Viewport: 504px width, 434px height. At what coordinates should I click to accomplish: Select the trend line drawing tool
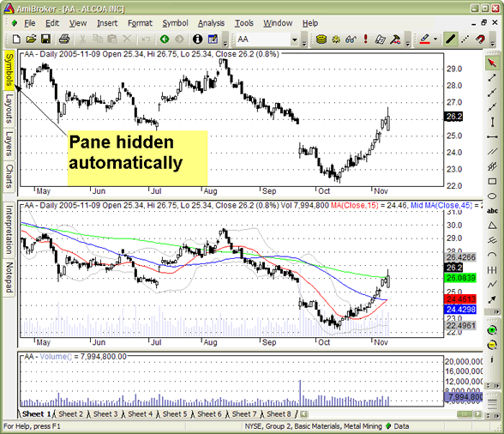(492, 78)
